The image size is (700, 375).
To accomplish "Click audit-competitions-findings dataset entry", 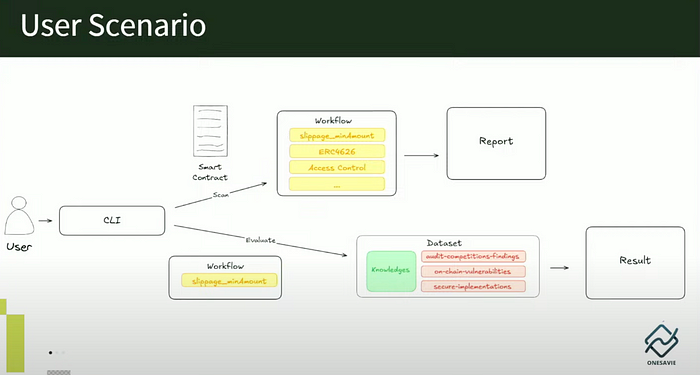I will 473,256.
